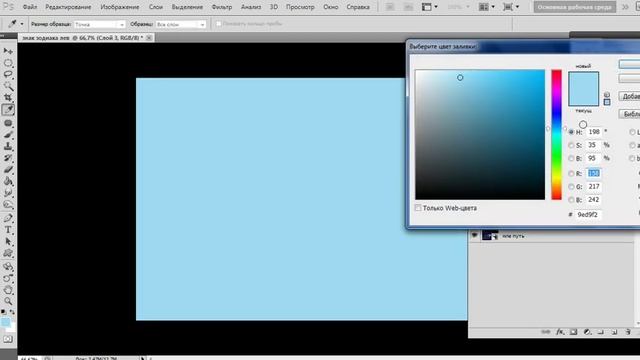Select the 3D Rotate tool
This screenshot has width=640, height=360.
(x=8, y=267)
